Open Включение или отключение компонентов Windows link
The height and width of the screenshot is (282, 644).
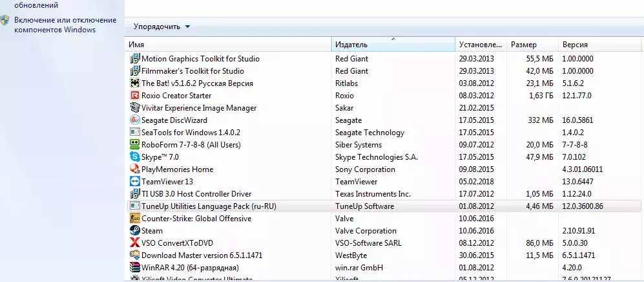(65, 25)
